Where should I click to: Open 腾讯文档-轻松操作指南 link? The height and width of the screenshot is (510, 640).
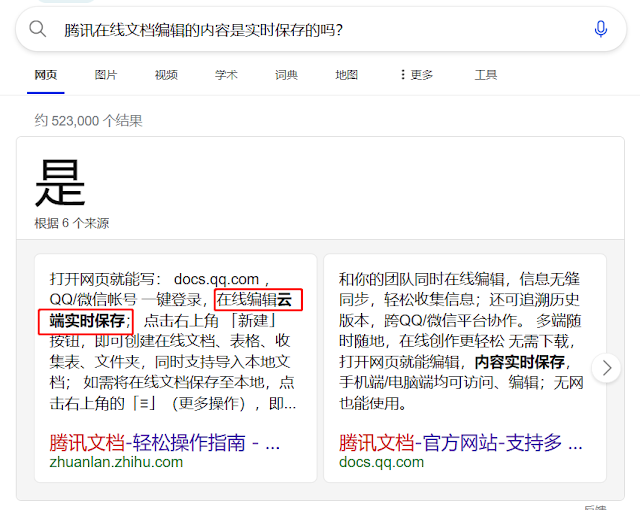(x=164, y=443)
